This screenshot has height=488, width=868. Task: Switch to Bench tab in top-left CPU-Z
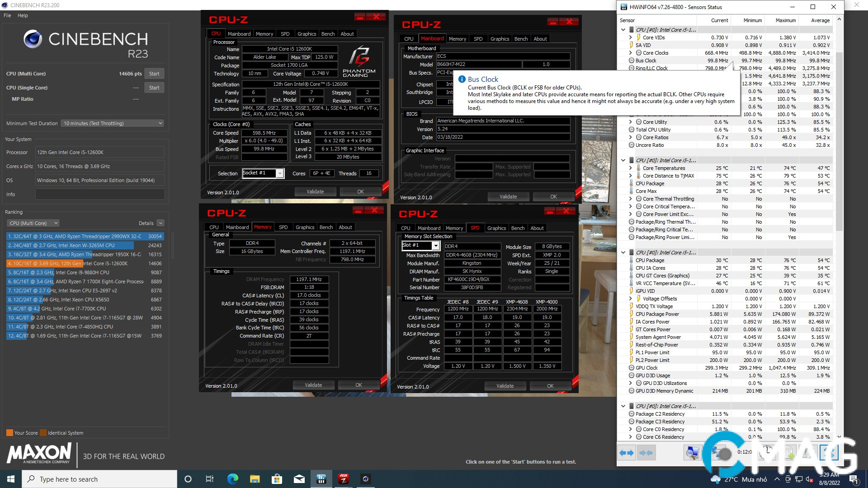[328, 34]
